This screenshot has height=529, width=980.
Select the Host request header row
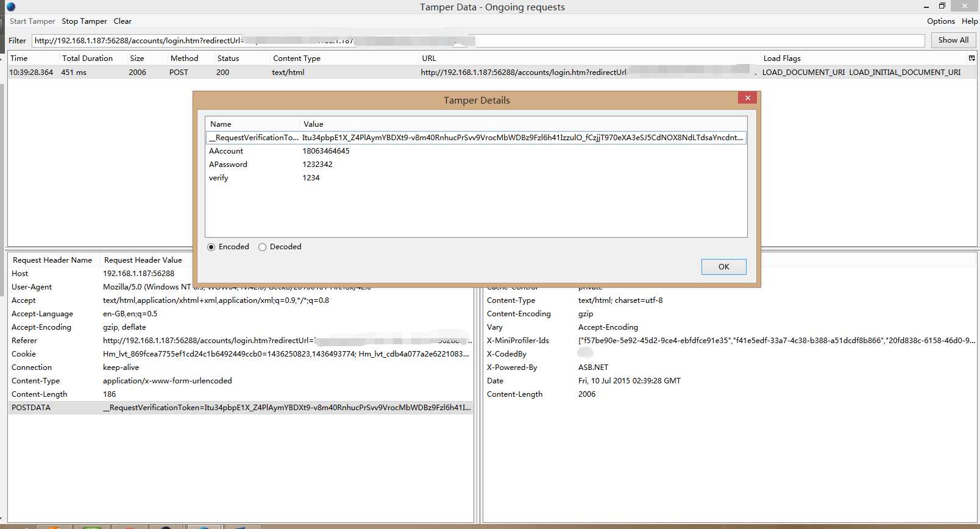coord(241,274)
